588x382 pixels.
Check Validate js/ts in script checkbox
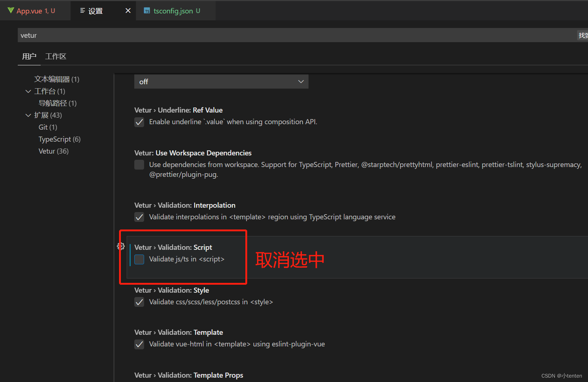pyautogui.click(x=139, y=259)
